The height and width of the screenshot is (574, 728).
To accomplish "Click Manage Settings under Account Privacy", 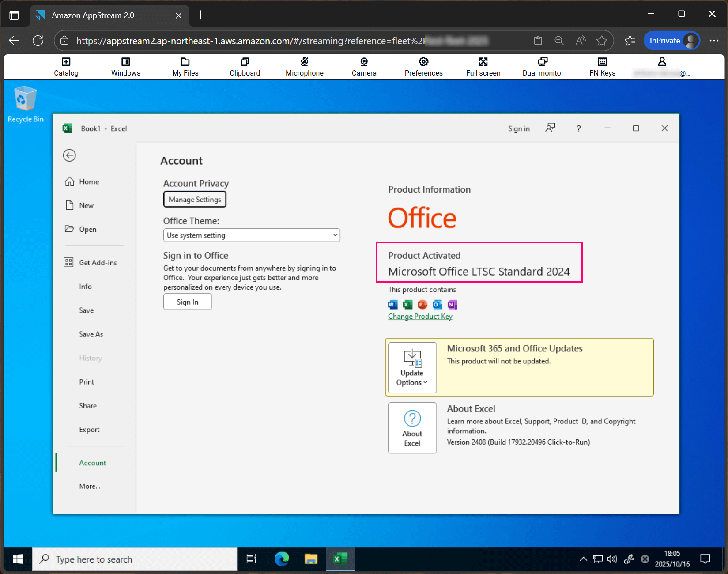I will click(x=194, y=199).
